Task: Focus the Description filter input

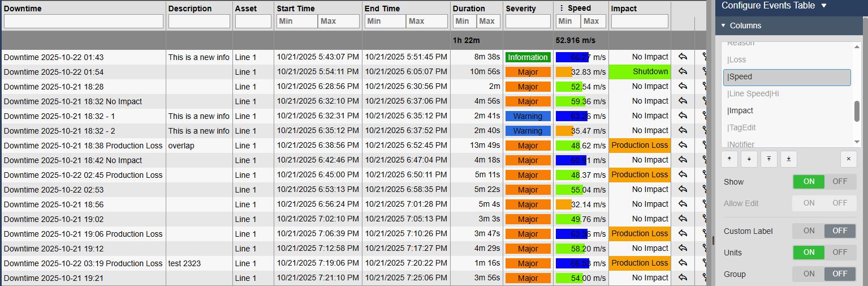Action: click(199, 21)
